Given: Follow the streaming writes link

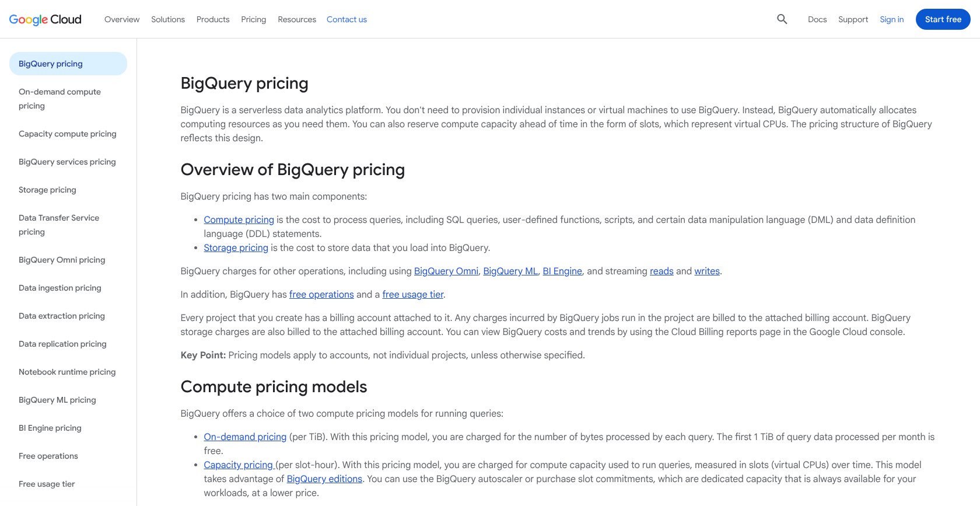Looking at the screenshot, I should (x=707, y=271).
